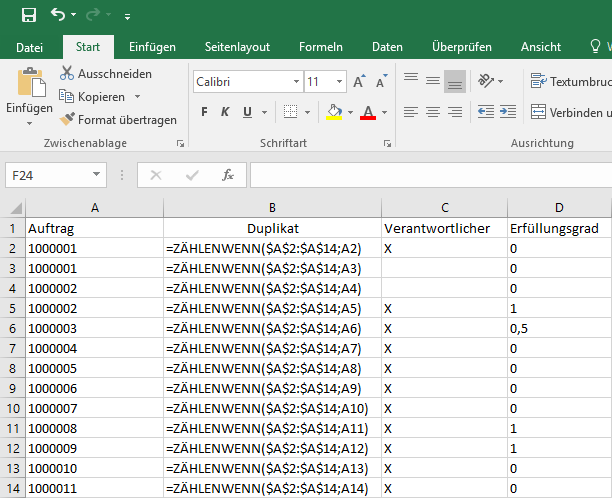
Task: Expand the Einfügen paste options arrow
Action: click(29, 123)
